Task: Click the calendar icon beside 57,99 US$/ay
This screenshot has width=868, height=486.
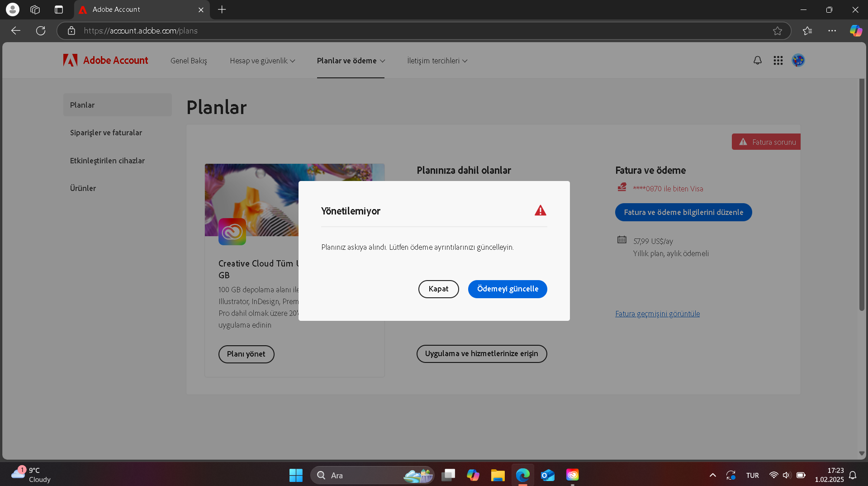Action: point(622,239)
